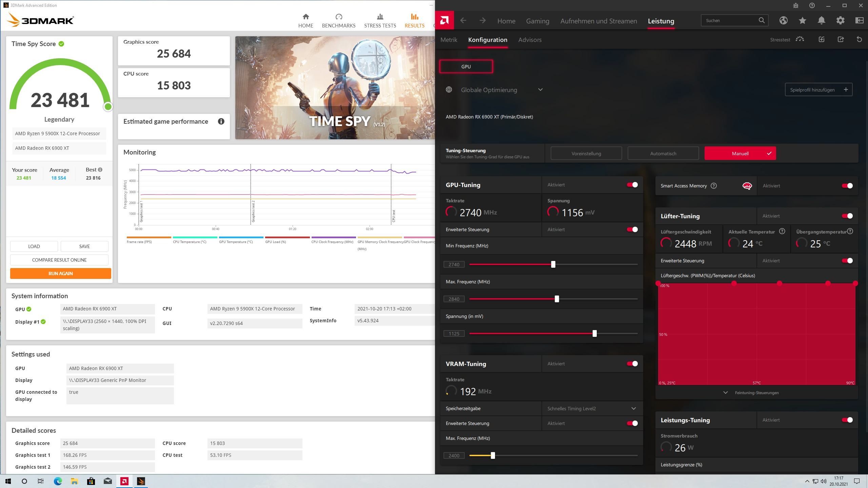The height and width of the screenshot is (488, 868).
Task: Click Spielprofil hinzufügen button
Action: coord(818,90)
